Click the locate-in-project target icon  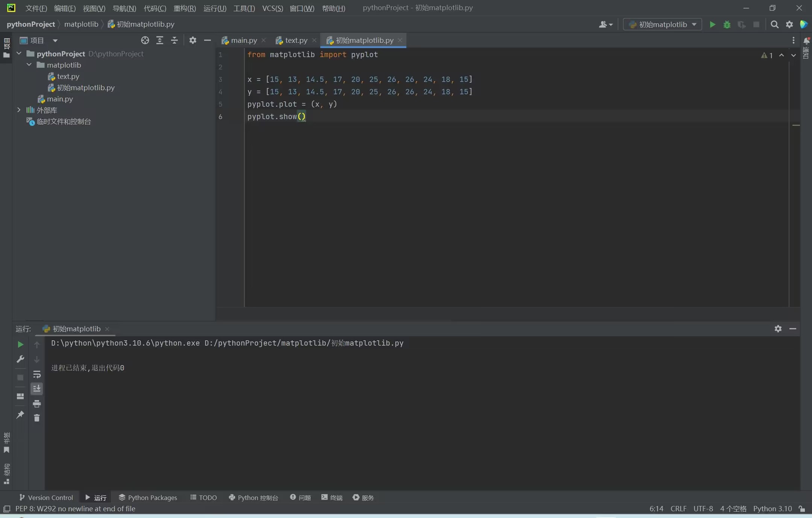click(145, 40)
